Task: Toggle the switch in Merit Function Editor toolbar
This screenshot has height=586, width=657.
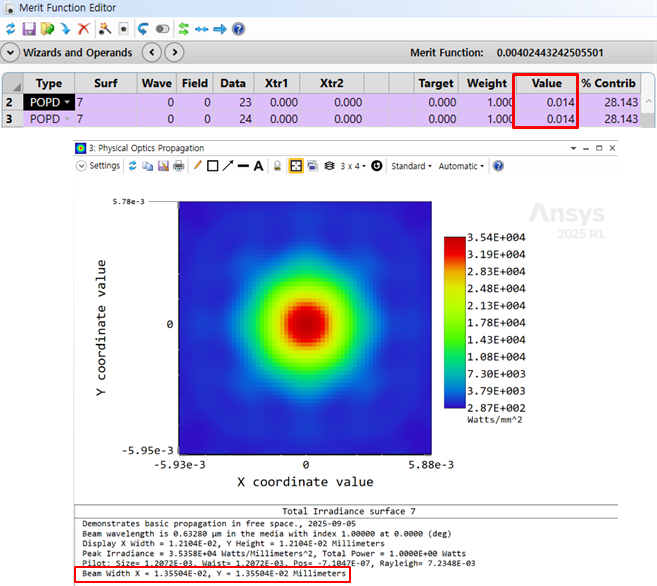Action: click(x=162, y=29)
